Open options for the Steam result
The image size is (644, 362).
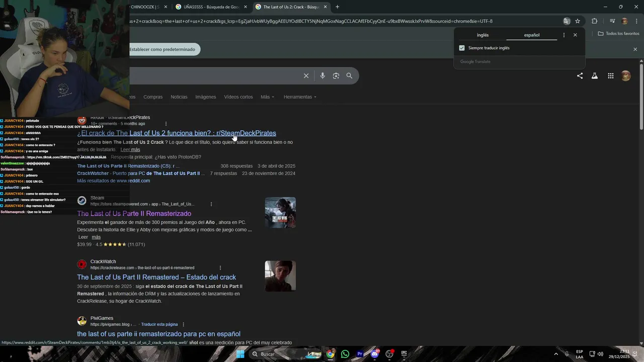click(211, 204)
